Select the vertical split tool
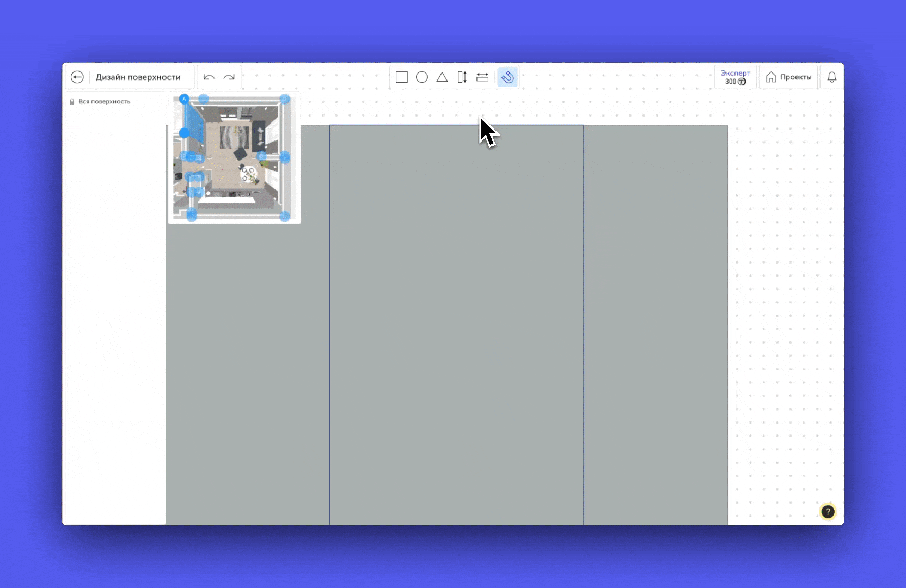Viewport: 906px width, 588px height. point(462,77)
